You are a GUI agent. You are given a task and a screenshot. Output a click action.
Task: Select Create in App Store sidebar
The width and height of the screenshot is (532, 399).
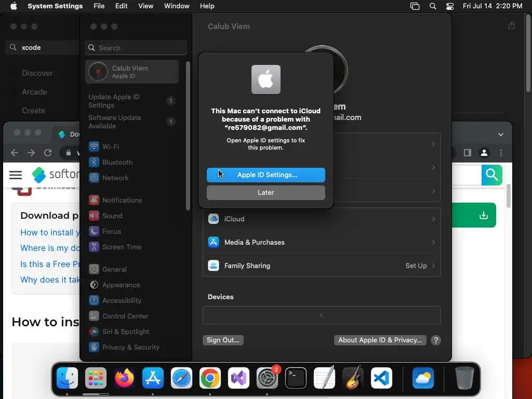click(x=33, y=110)
